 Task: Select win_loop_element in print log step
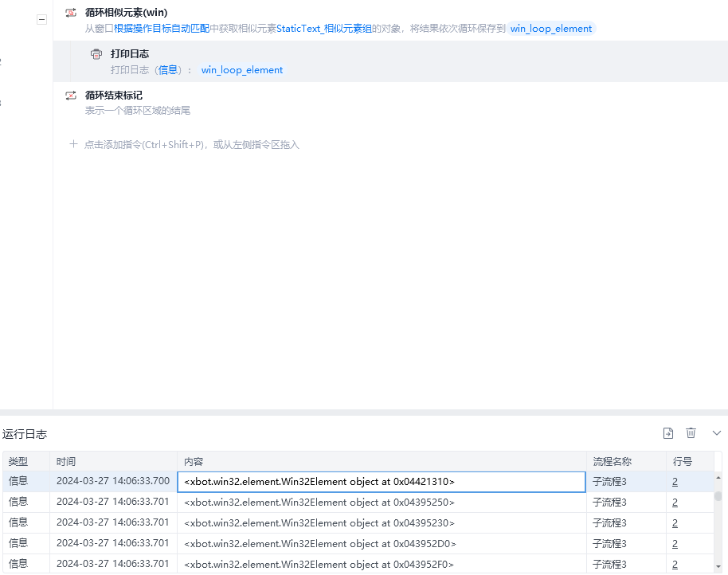pyautogui.click(x=242, y=70)
